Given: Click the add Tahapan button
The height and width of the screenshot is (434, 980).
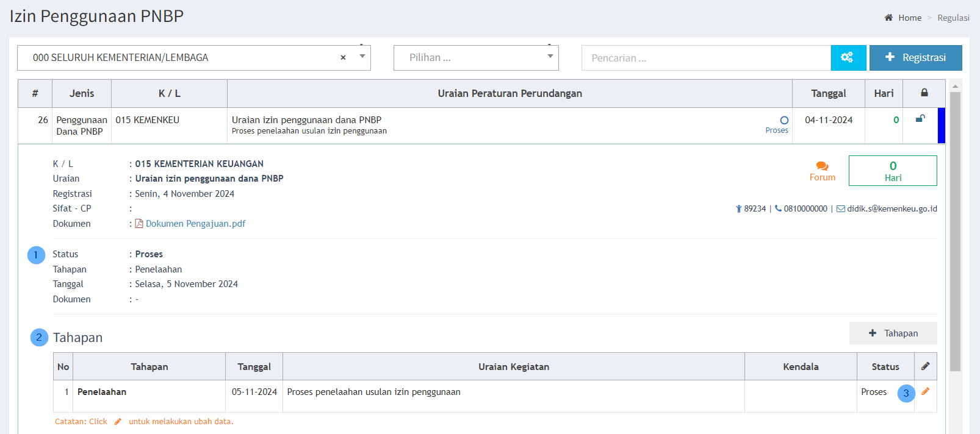Looking at the screenshot, I should (893, 333).
